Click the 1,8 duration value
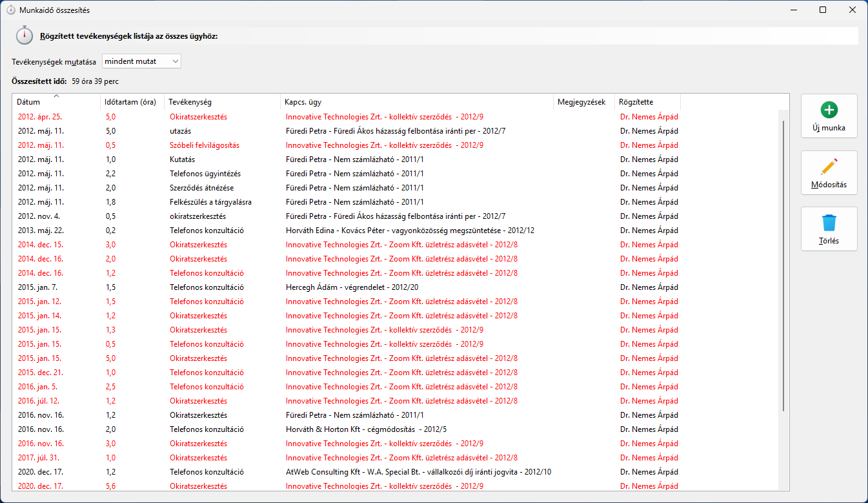 coord(110,202)
